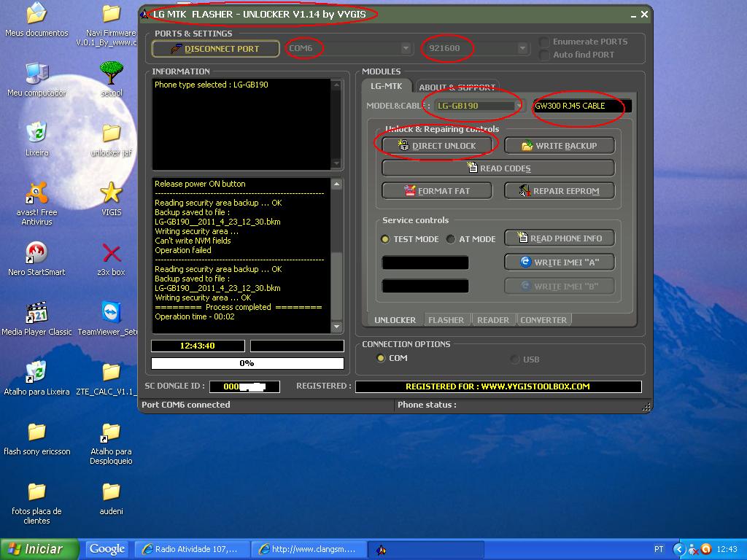Viewport: 747px width, 560px height.
Task: Open Atalho para Desploqueio shortcut
Action: (111, 443)
